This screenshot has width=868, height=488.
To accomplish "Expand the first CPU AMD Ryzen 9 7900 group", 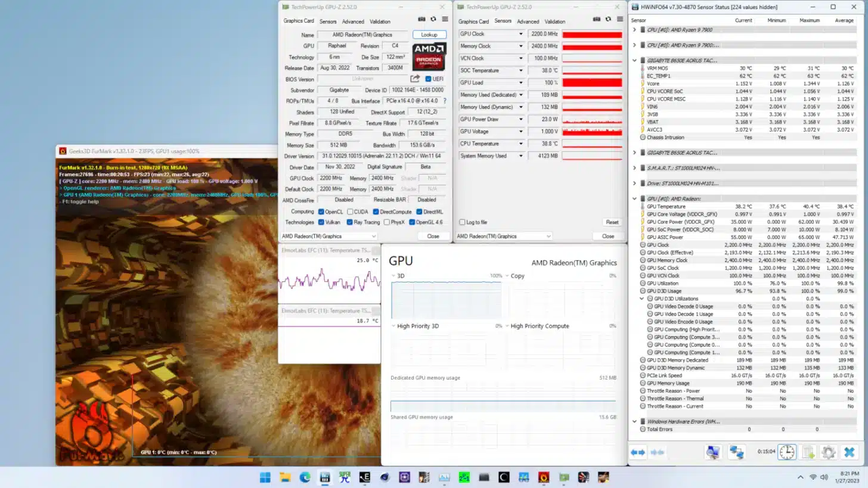I will (634, 30).
